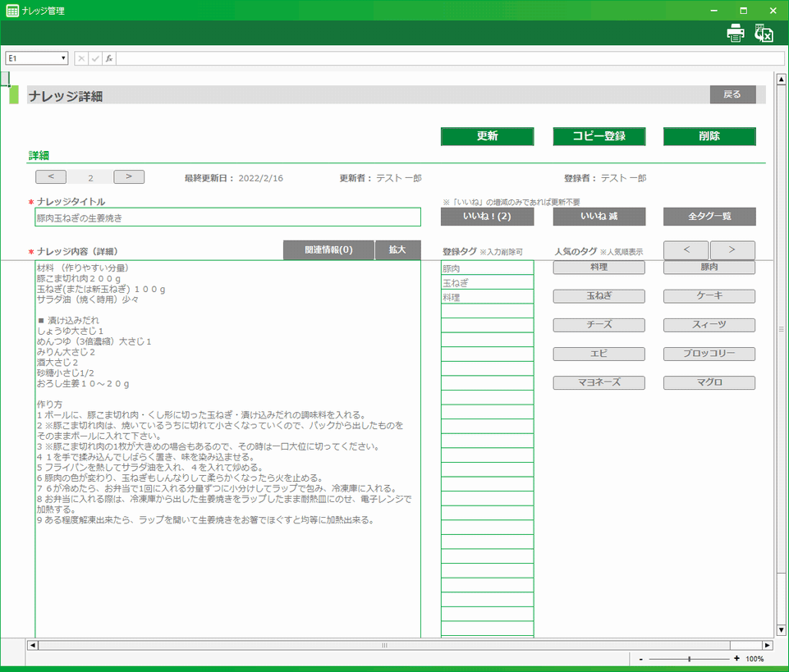The image size is (789, 672).
Task: Click the formula bar cancel X icon
Action: point(81,58)
